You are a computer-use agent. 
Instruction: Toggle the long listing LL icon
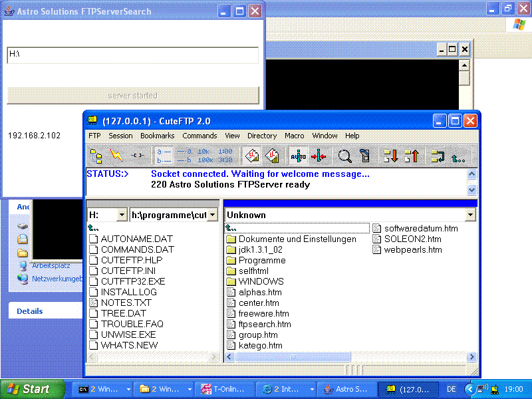272,156
